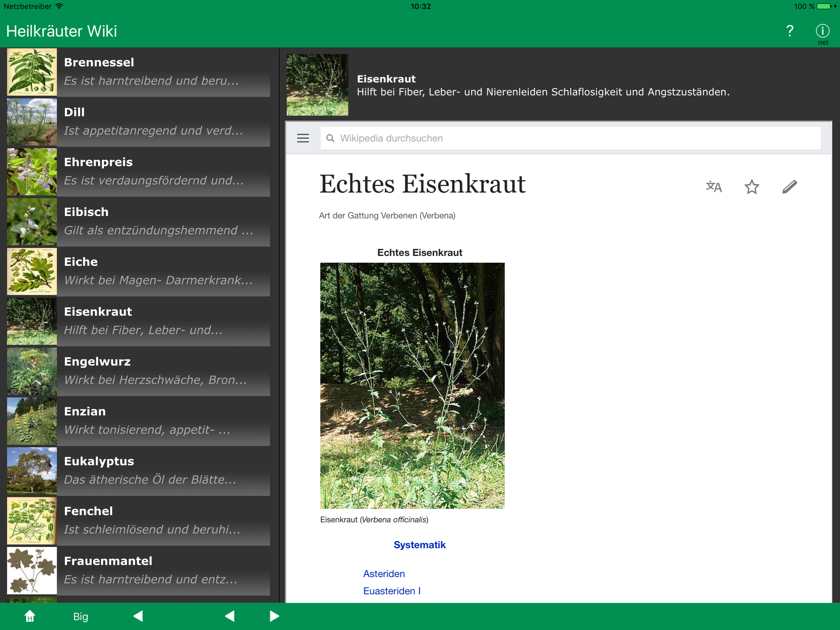
Task: Follow the Euasteriden I link
Action: click(x=391, y=591)
